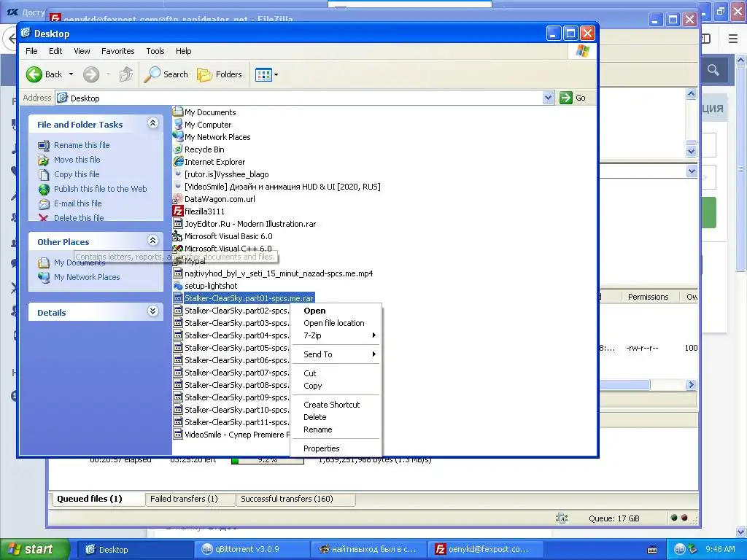747x560 pixels.
Task: Click the Windows start button
Action: click(x=34, y=549)
